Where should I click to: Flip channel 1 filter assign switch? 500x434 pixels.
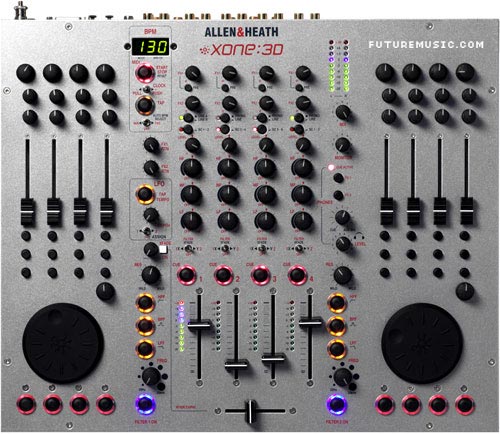click(x=189, y=248)
